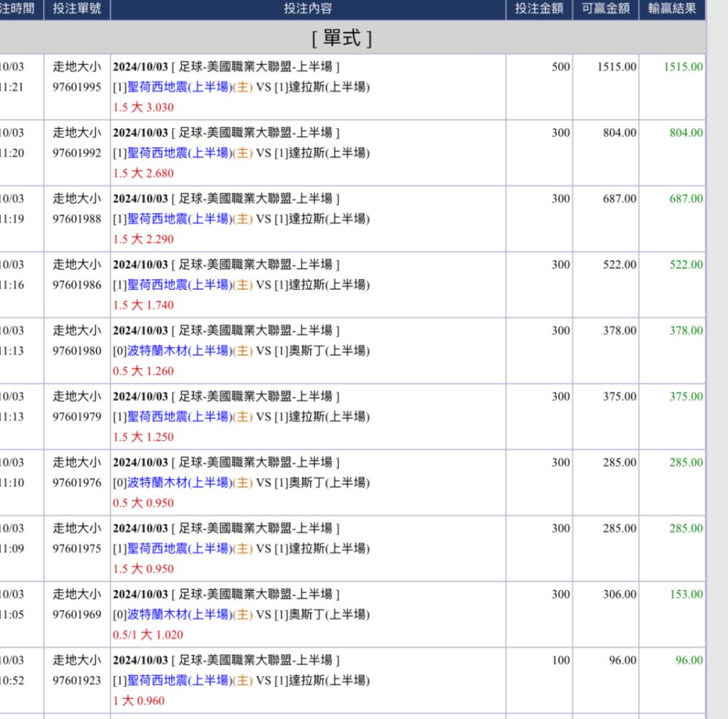Click the odds text 0.5/1 大 1.020
The height and width of the screenshot is (719, 728).
pos(147,635)
